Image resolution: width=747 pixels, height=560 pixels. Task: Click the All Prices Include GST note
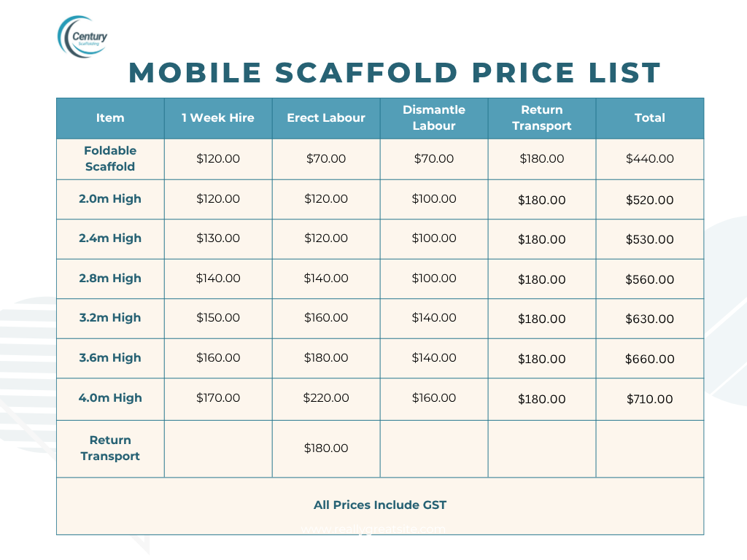[x=380, y=505]
